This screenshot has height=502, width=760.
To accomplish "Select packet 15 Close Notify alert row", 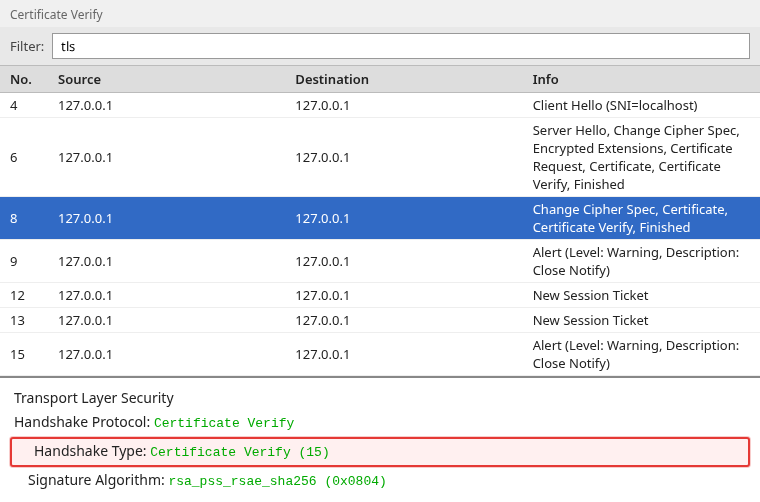I will point(380,354).
